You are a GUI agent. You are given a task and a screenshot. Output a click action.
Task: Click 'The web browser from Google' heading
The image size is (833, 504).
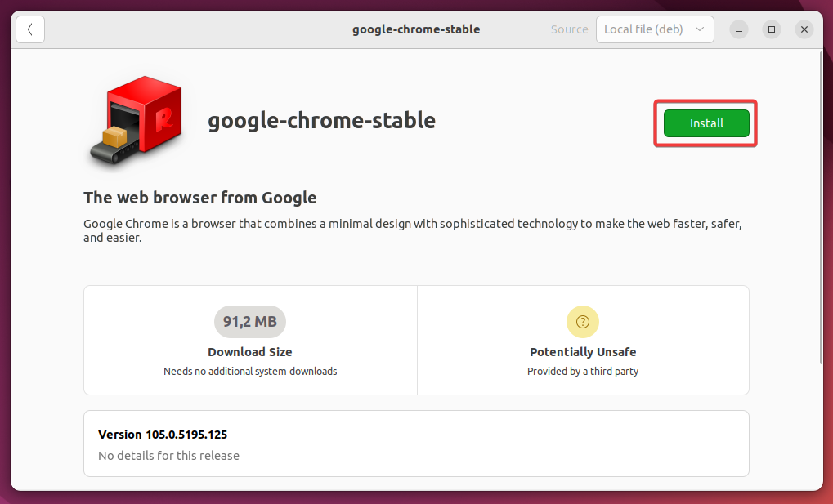tap(199, 198)
